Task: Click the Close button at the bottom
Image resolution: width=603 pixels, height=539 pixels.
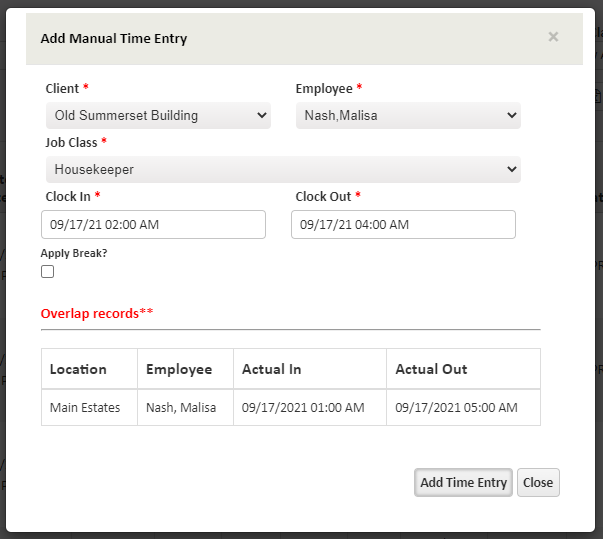Action: tap(538, 483)
